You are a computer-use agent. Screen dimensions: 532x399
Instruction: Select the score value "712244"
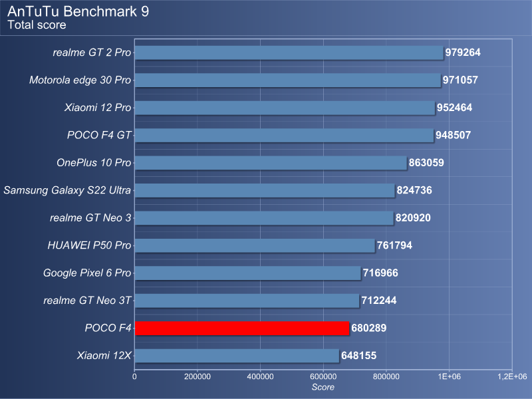(379, 301)
